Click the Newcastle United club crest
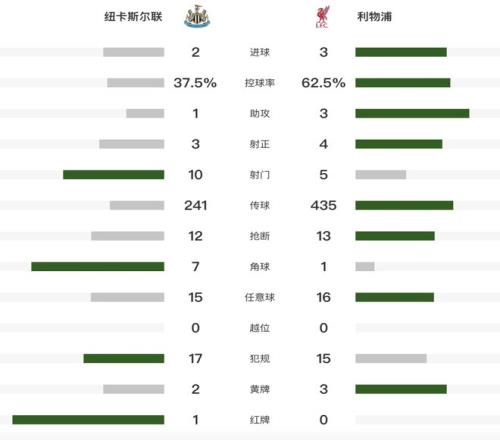500x440 pixels. pos(197,16)
